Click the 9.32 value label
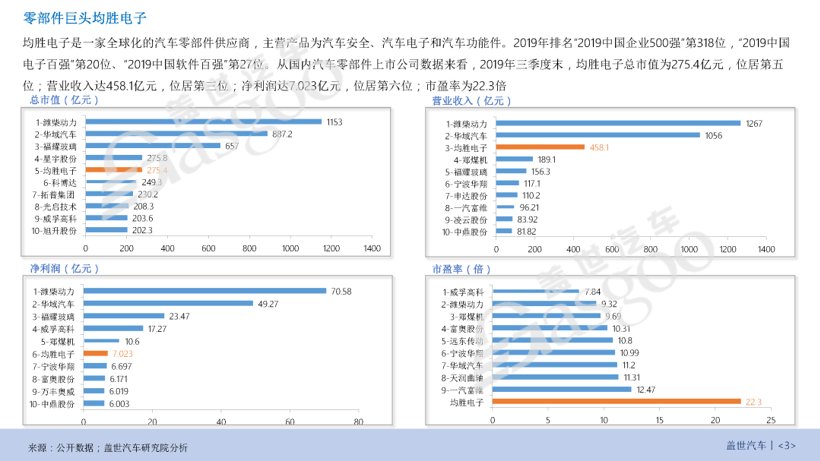 click(609, 304)
